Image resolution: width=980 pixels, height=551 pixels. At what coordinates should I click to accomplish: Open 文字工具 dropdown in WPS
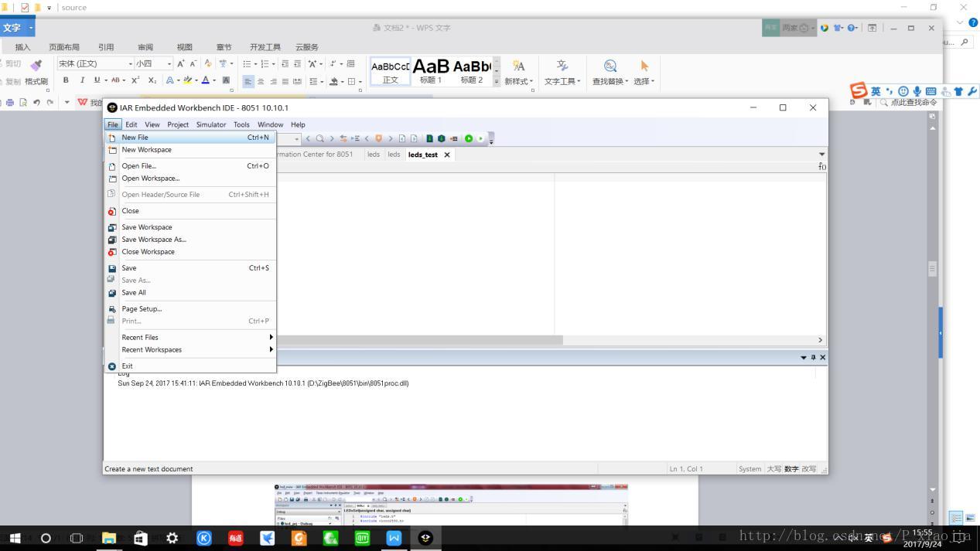tap(562, 81)
